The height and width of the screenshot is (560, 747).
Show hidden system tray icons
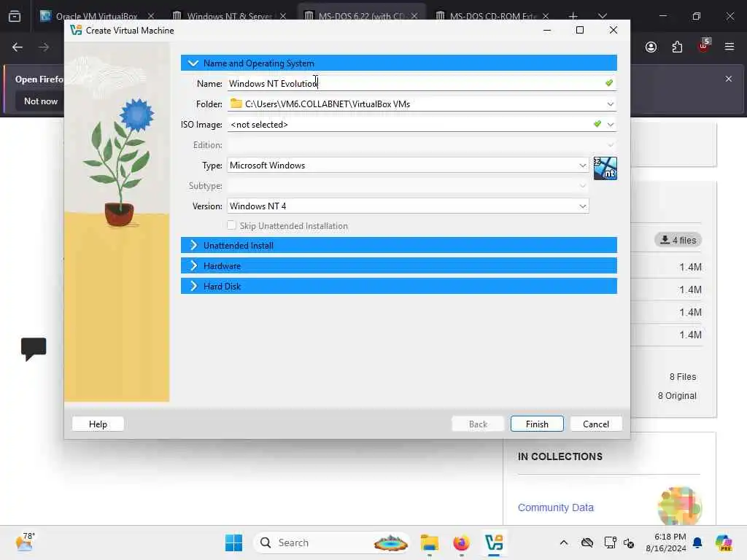pos(564,542)
